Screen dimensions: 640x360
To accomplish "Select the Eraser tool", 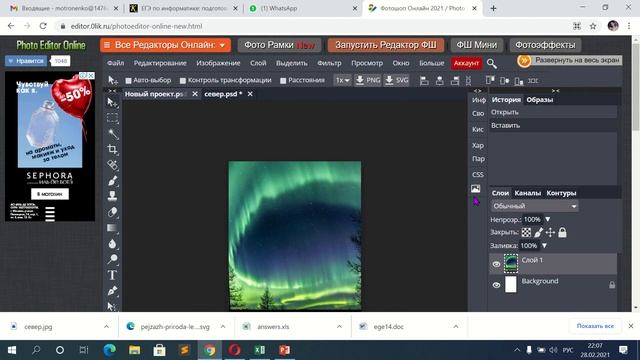I will 112,212.
